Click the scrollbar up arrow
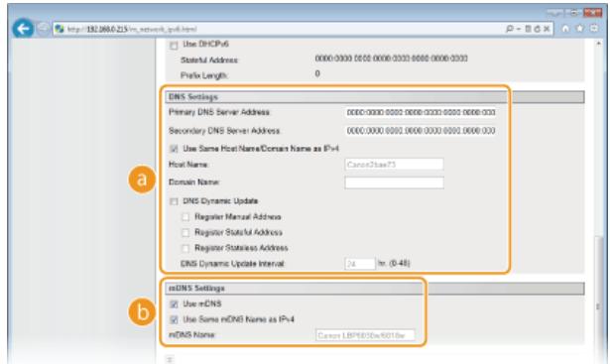The width and height of the screenshot is (610, 364). 598,44
